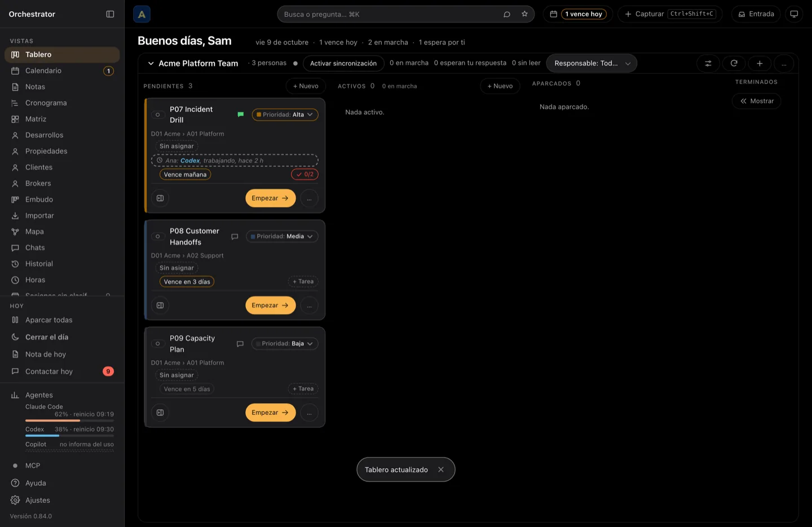
Task: Go to the Embudo view
Action: coord(62,200)
